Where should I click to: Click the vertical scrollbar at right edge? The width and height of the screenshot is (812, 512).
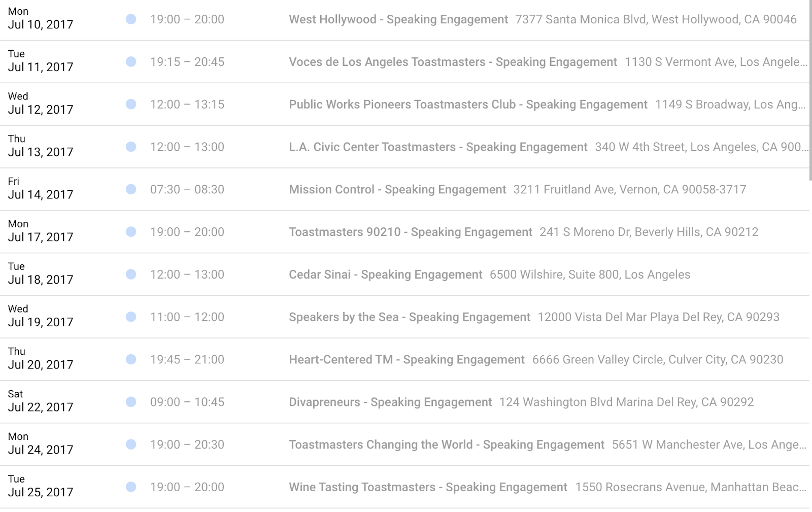pyautogui.click(x=810, y=90)
